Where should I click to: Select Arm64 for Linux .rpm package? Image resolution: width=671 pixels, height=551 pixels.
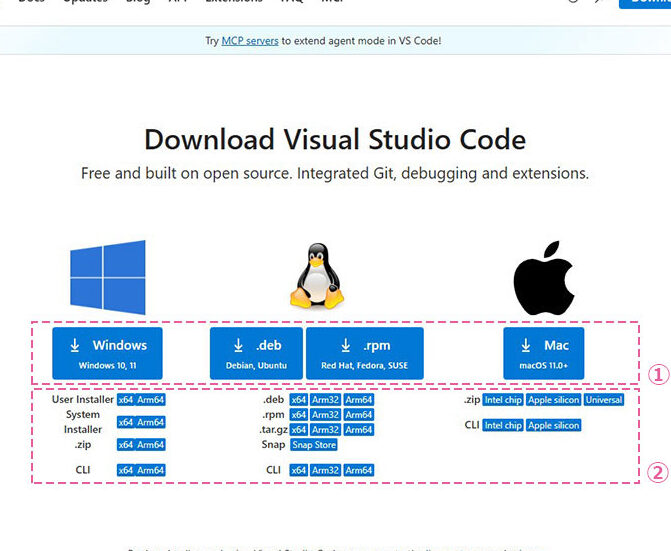click(358, 415)
